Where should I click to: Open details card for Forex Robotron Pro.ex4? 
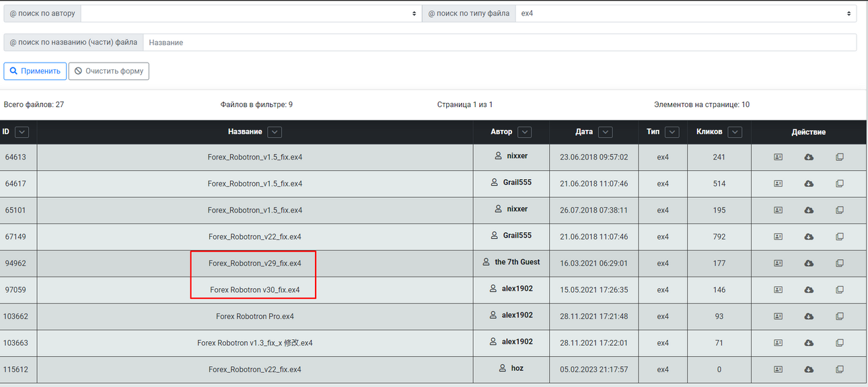(x=778, y=316)
